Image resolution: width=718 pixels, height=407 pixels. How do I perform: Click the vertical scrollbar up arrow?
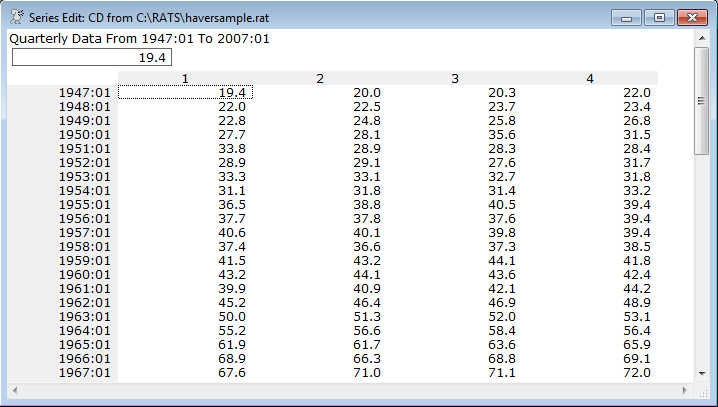tap(702, 39)
